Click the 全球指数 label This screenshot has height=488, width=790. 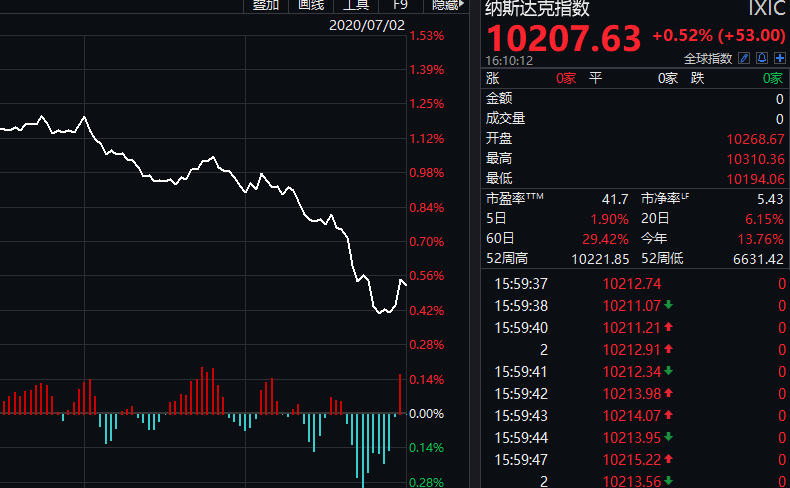(707, 59)
